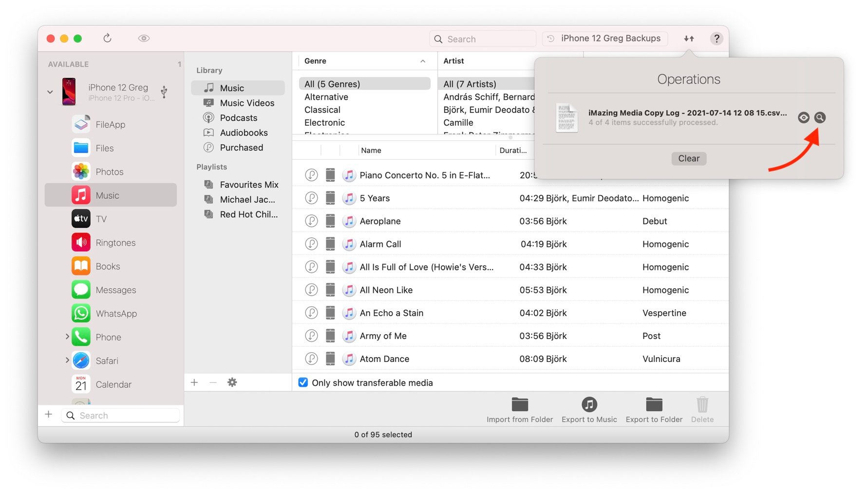Toggle Only show transferable media checkbox
This screenshot has height=493, width=868.
pos(303,382)
